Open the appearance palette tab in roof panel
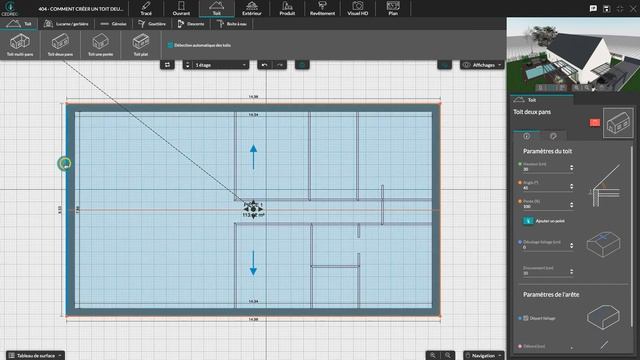640x360 pixels. tap(553, 136)
